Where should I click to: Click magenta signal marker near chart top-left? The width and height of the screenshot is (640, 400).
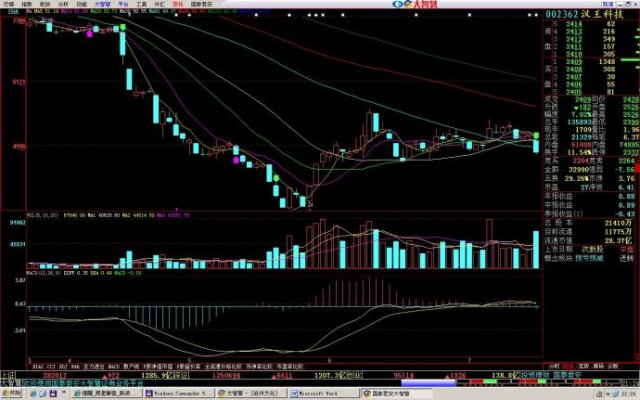90,34
